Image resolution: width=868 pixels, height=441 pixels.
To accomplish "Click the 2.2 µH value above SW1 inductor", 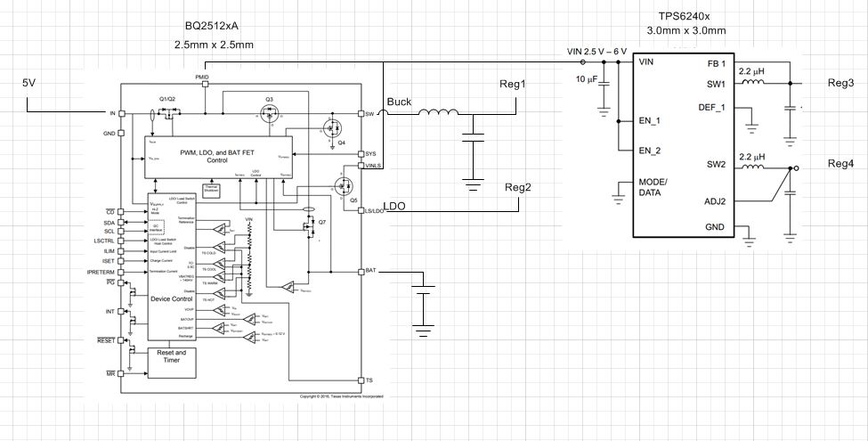I will point(751,71).
